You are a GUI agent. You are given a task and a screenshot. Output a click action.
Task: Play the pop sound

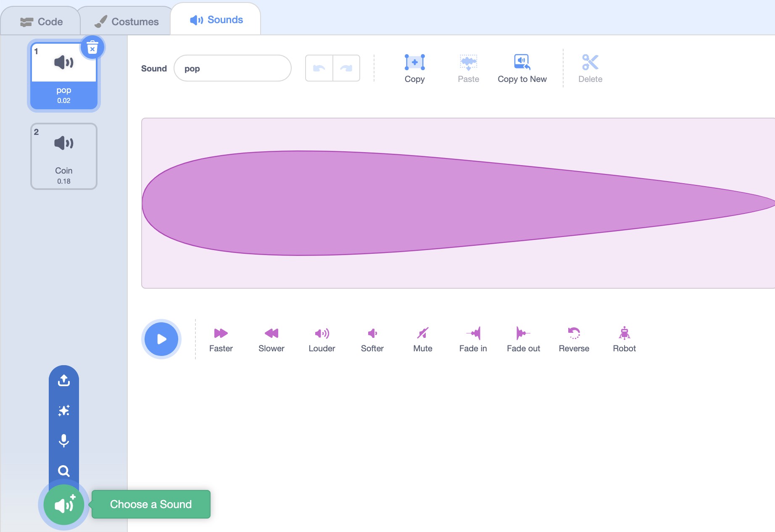(x=161, y=339)
